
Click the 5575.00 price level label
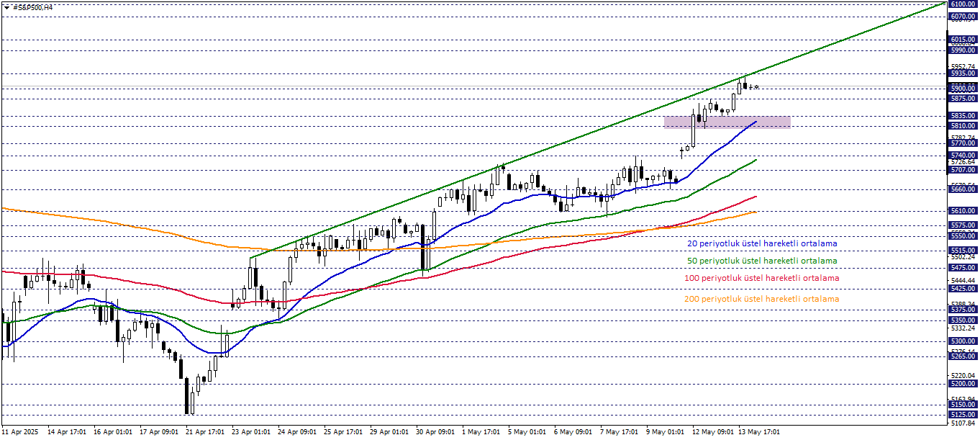click(x=963, y=225)
